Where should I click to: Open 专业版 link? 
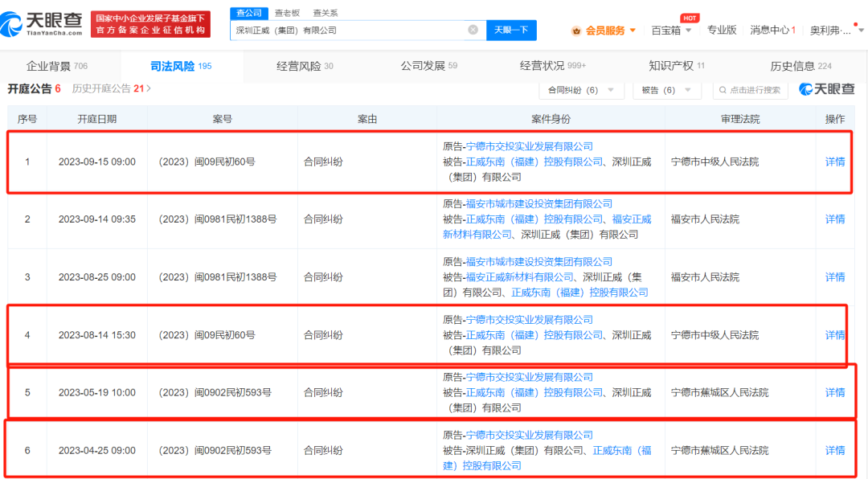coord(721,30)
